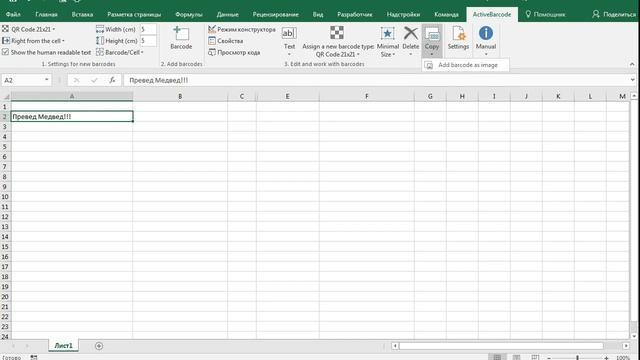This screenshot has width=640, height=360.
Task: Click the formula bar text Превед Медвед!!!
Action: click(x=158, y=80)
